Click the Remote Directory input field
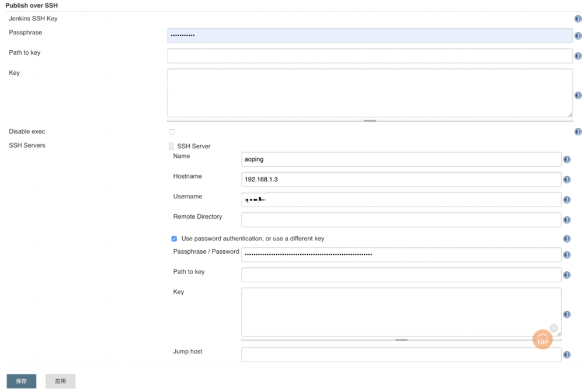The width and height of the screenshot is (584, 392). 401,220
